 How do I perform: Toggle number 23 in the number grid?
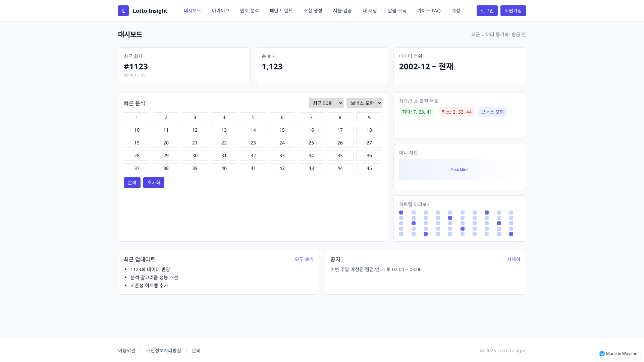[x=253, y=143]
